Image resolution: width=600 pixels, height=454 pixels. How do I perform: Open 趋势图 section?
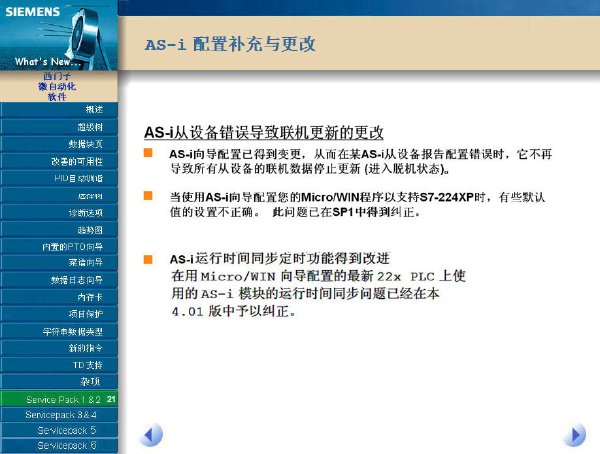(x=59, y=230)
